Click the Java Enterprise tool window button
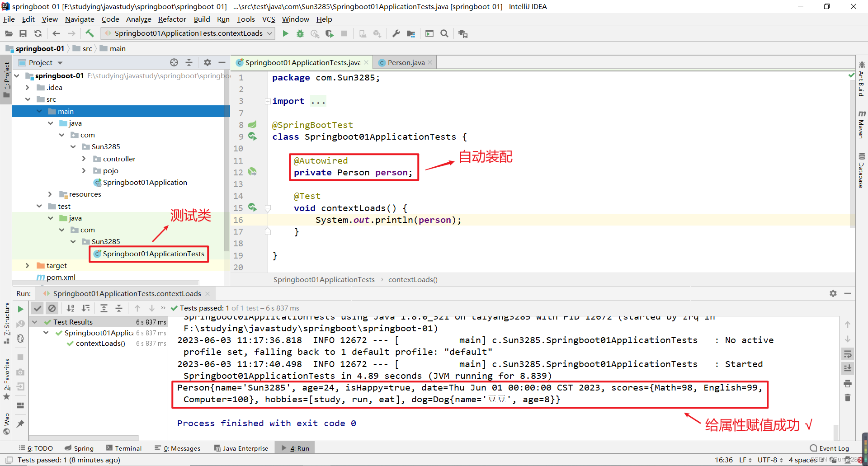The height and width of the screenshot is (466, 868). [x=241, y=448]
